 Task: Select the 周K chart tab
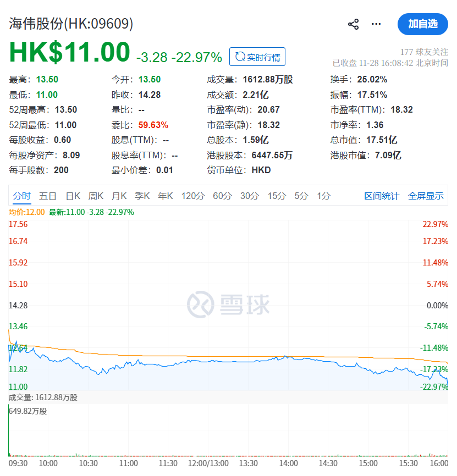coord(96,196)
